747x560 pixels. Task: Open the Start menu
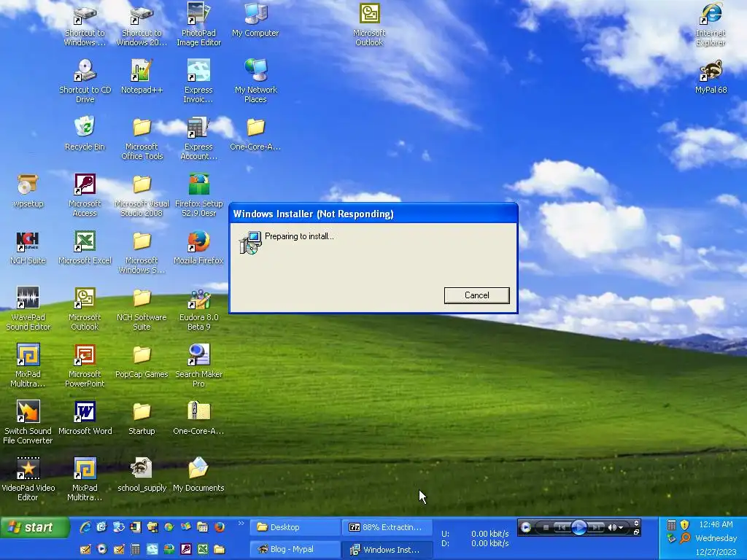pos(34,527)
